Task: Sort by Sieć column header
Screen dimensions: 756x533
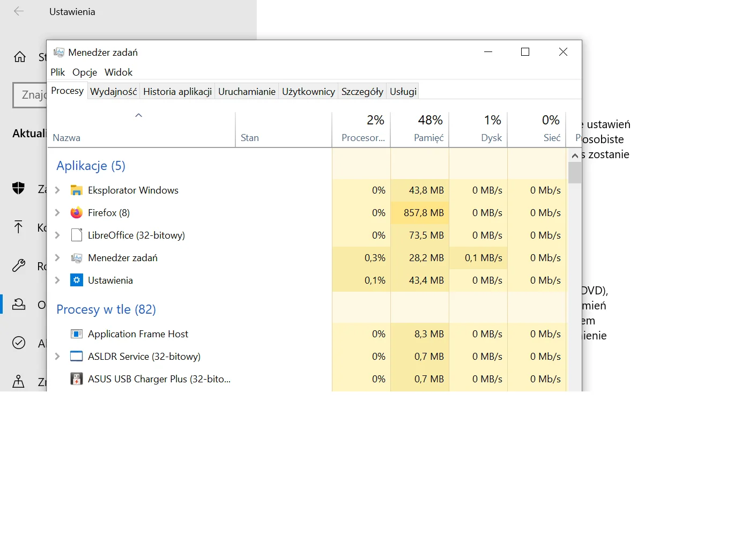Action: point(537,129)
